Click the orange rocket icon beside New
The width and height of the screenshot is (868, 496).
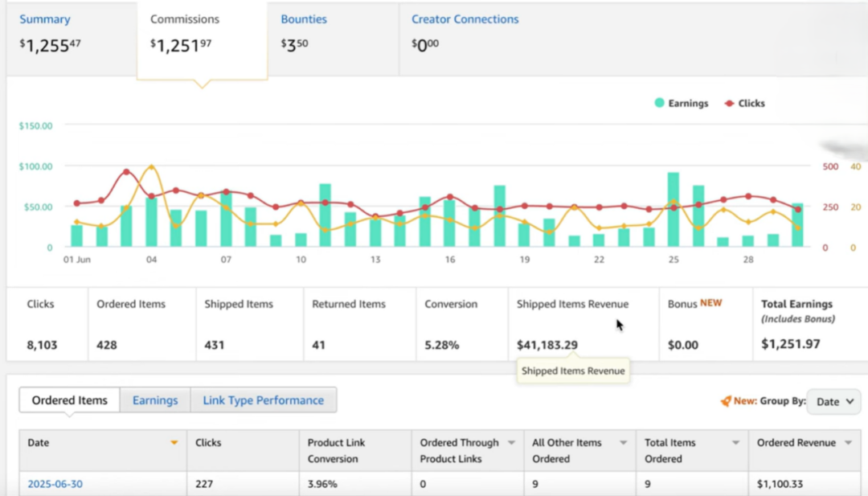pos(725,401)
